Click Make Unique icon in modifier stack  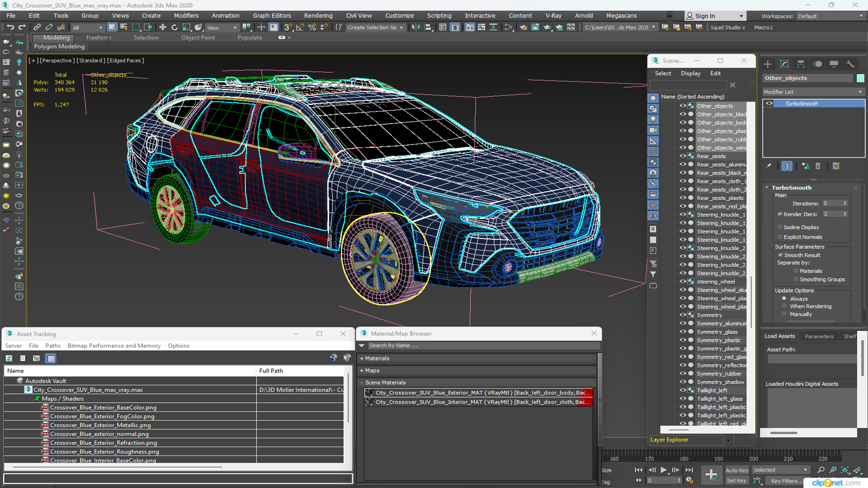point(805,166)
